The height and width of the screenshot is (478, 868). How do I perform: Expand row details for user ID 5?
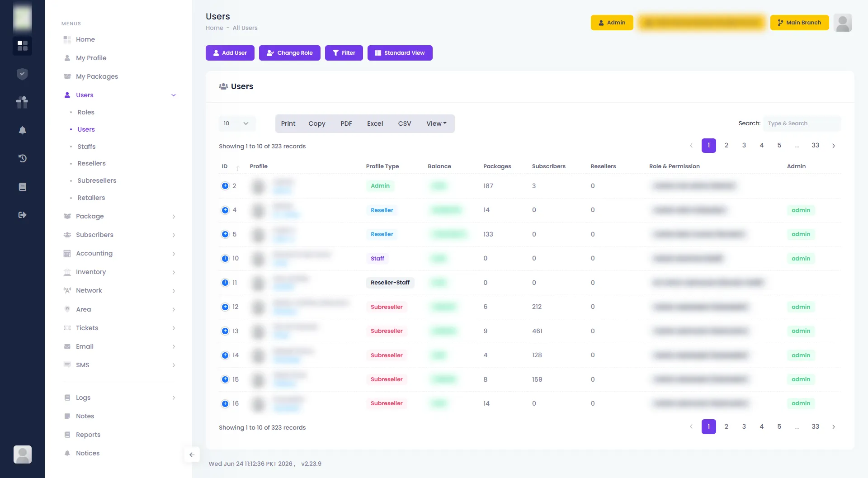pyautogui.click(x=225, y=234)
